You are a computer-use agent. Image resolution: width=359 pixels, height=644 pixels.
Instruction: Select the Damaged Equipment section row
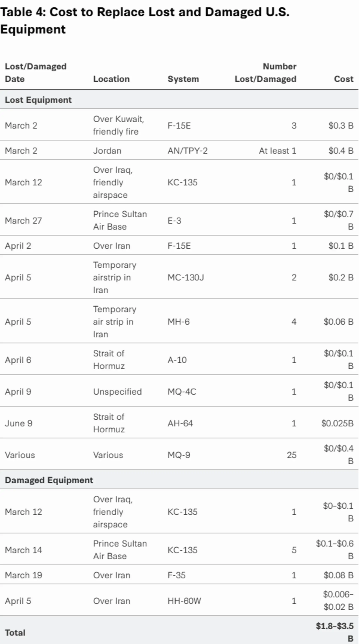tap(179, 480)
